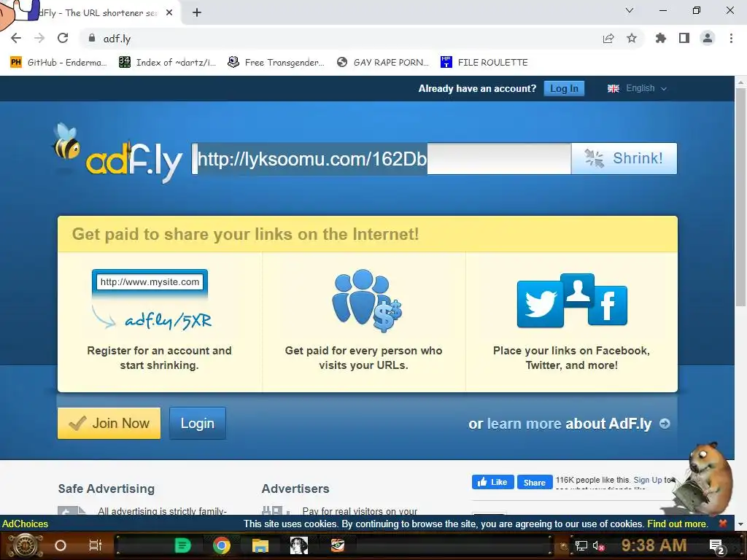Click the Facebook Share button
Screen dimensions: 747x560
pos(535,483)
